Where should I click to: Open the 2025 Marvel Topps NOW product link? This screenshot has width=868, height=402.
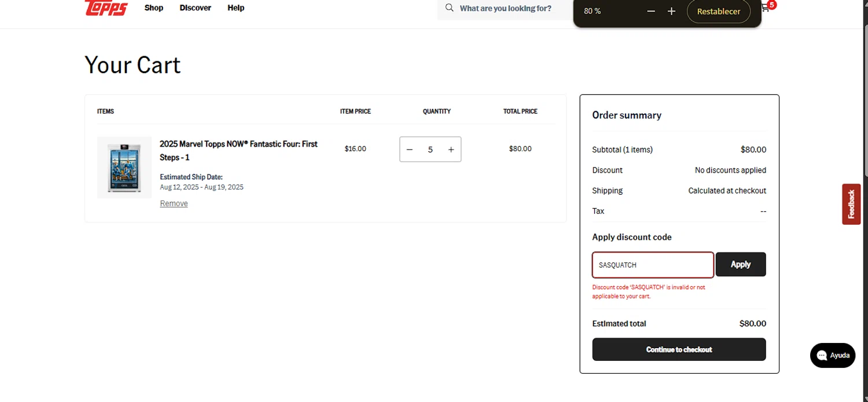pos(238,150)
